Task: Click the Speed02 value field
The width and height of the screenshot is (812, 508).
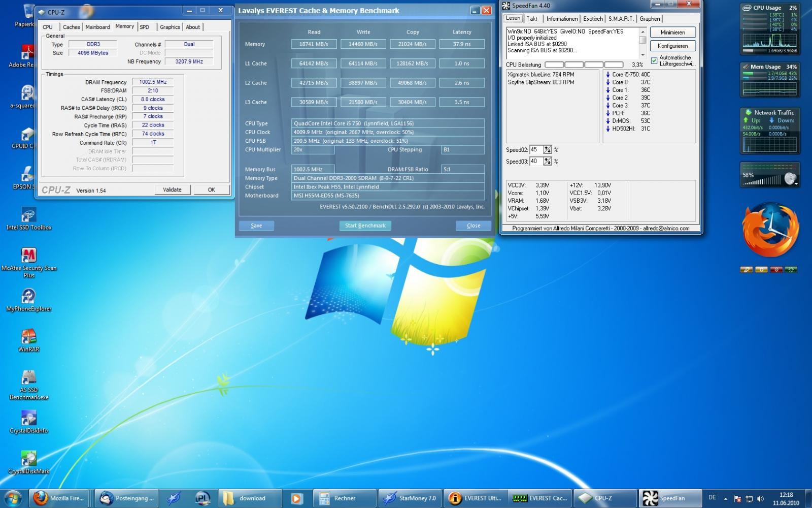Action: coord(536,149)
